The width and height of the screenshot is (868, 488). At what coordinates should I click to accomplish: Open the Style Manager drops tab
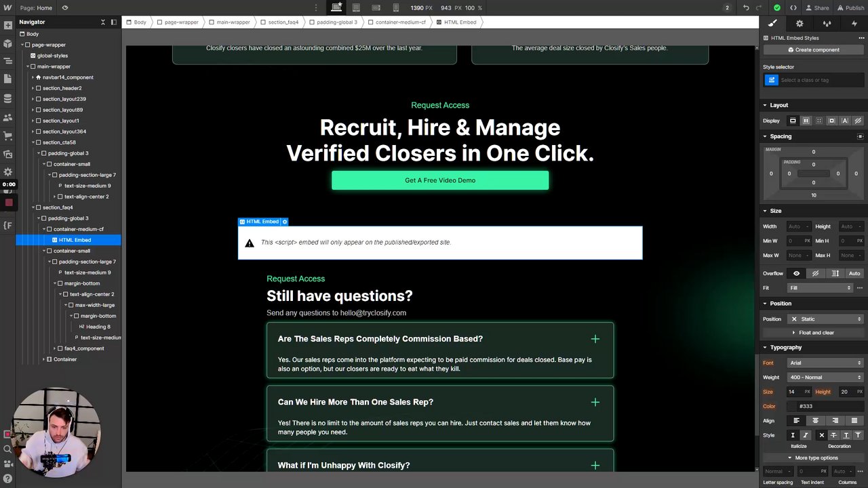[x=827, y=23]
